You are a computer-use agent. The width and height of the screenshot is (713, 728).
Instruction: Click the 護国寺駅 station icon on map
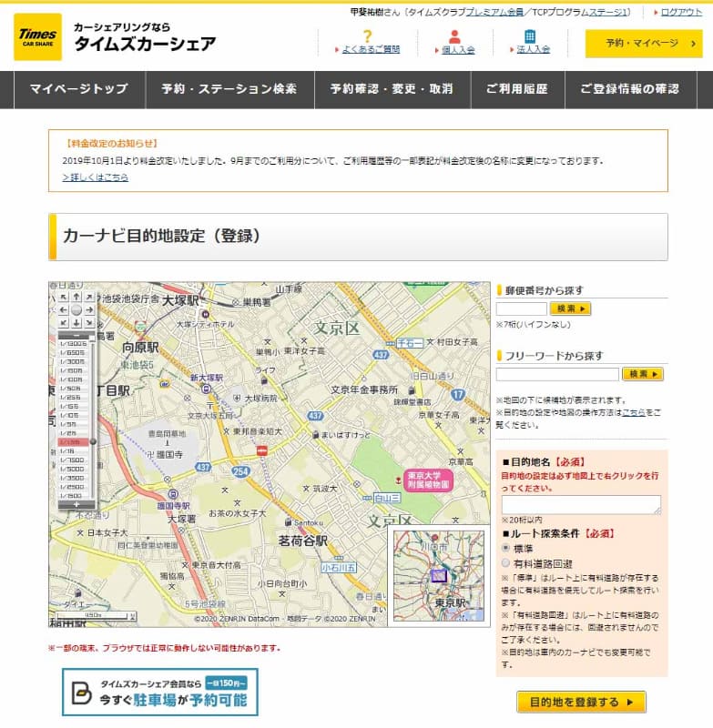pos(173,494)
